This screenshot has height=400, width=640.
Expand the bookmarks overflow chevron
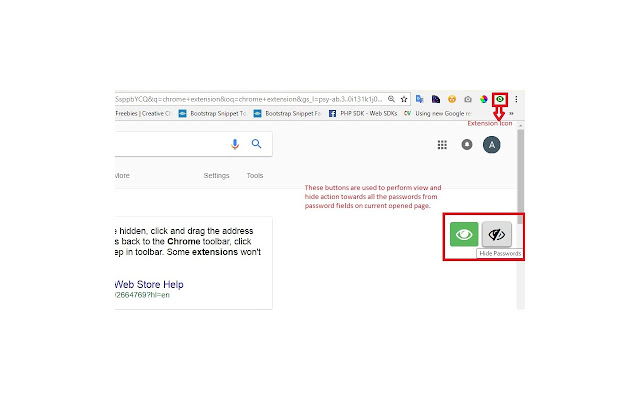coord(511,113)
